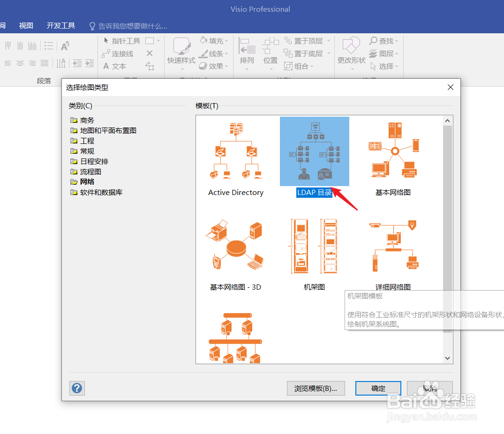Click the template list scroll-down arrow
Viewport: 504px width, 434px height.
(447, 358)
